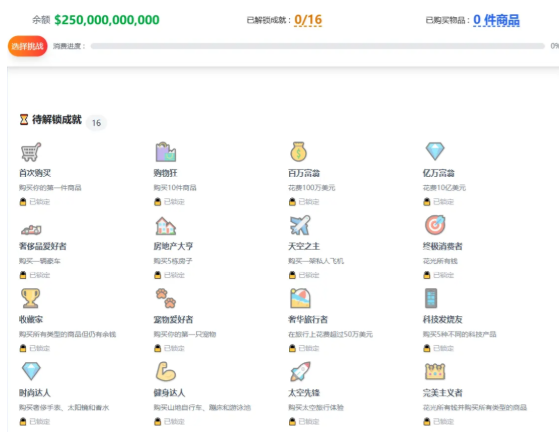559x434 pixels.
Task: Select the 终极消费者 achievement title
Action: coord(443,246)
